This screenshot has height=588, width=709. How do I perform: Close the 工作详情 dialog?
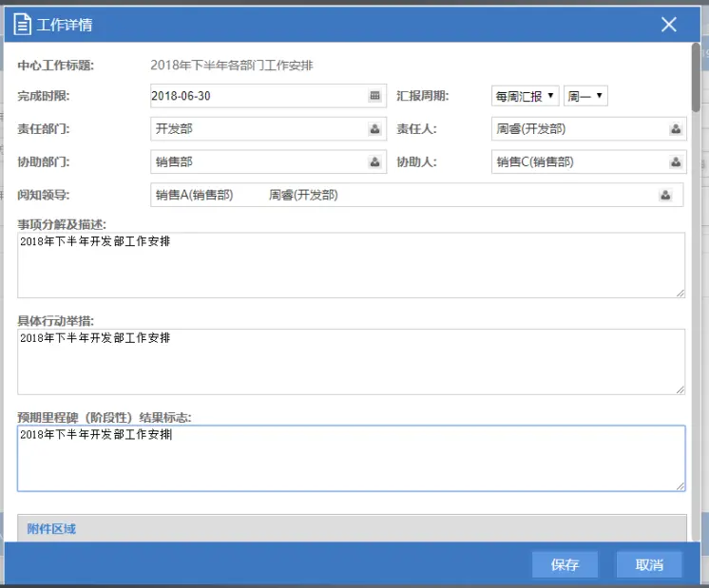pyautogui.click(x=669, y=25)
